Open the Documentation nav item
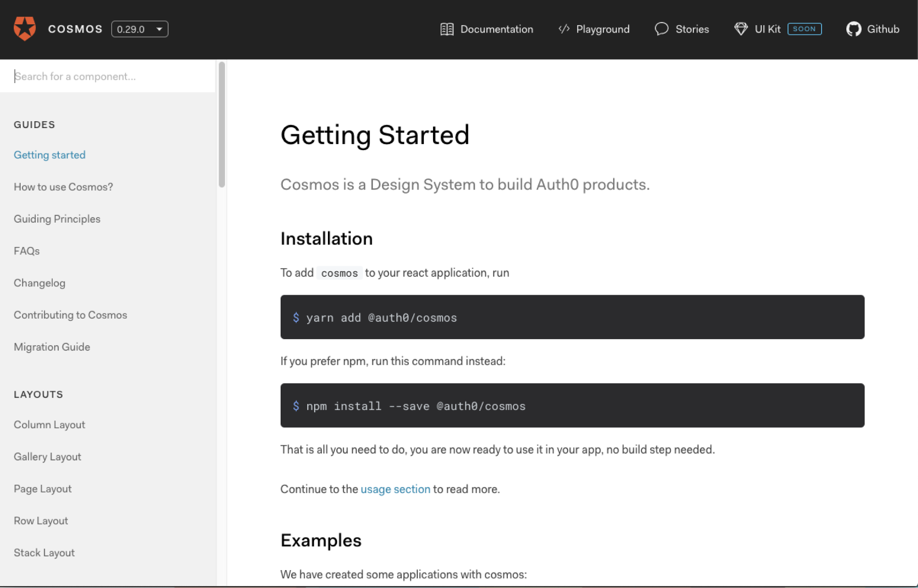 point(496,29)
